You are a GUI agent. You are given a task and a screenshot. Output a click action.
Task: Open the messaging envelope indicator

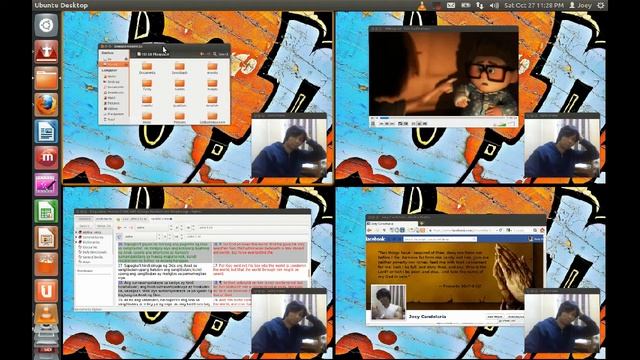451,5
